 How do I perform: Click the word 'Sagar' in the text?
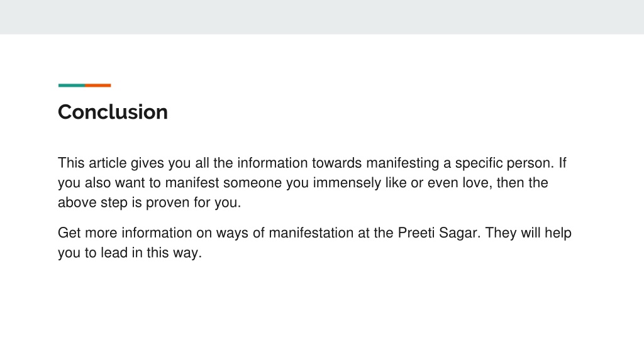(458, 233)
